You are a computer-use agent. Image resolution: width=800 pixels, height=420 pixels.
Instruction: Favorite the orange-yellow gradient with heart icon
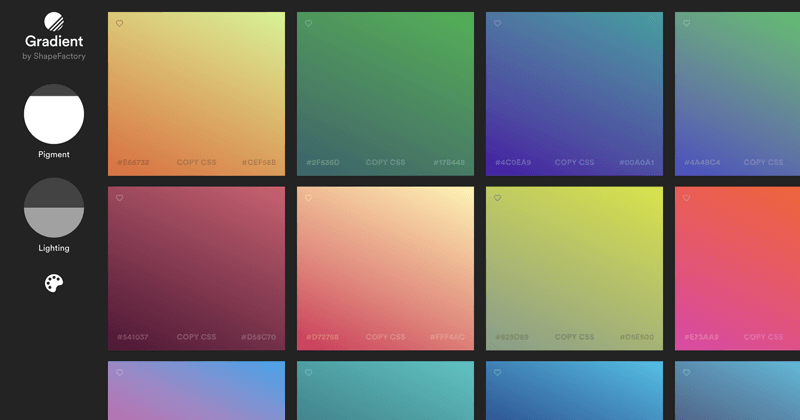click(x=120, y=23)
